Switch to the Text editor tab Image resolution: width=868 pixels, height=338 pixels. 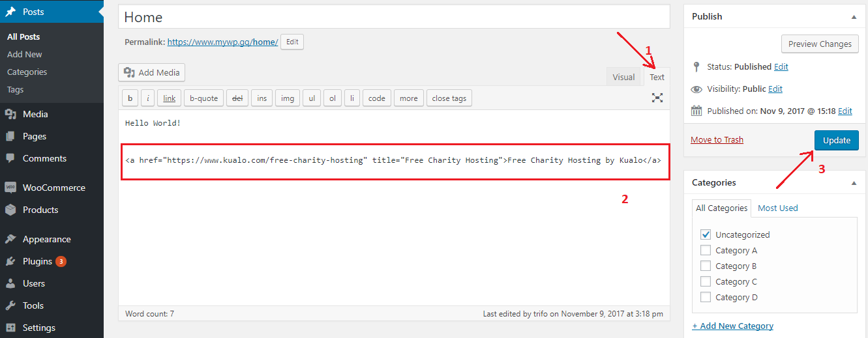coord(657,77)
